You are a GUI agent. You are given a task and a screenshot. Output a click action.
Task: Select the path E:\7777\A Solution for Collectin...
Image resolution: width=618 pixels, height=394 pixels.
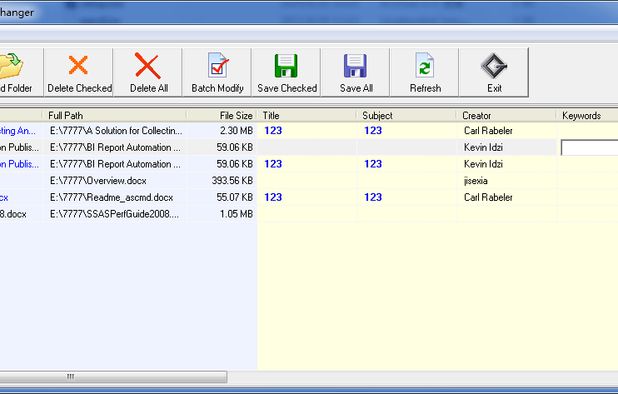(x=116, y=131)
